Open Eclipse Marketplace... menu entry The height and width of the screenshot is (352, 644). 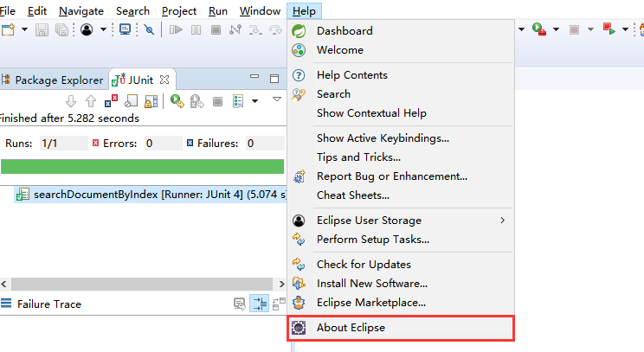(401, 303)
